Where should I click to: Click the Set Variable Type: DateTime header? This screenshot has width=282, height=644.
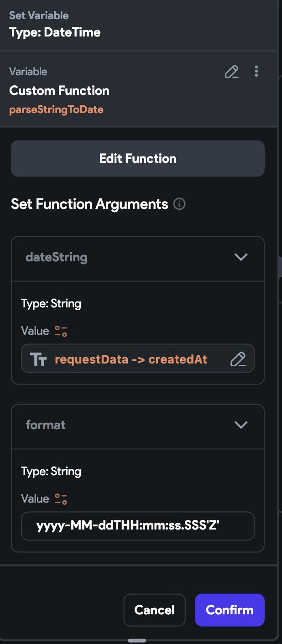pyautogui.click(x=55, y=24)
